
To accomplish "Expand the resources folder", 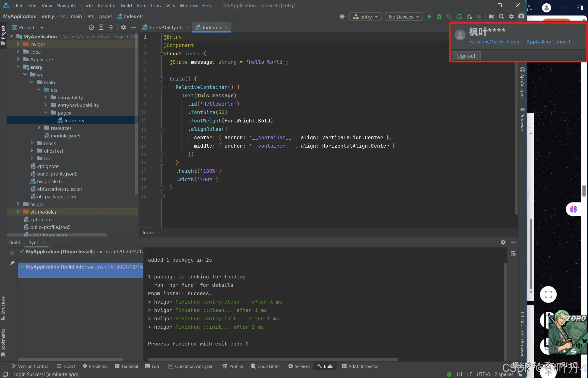I will (x=39, y=128).
